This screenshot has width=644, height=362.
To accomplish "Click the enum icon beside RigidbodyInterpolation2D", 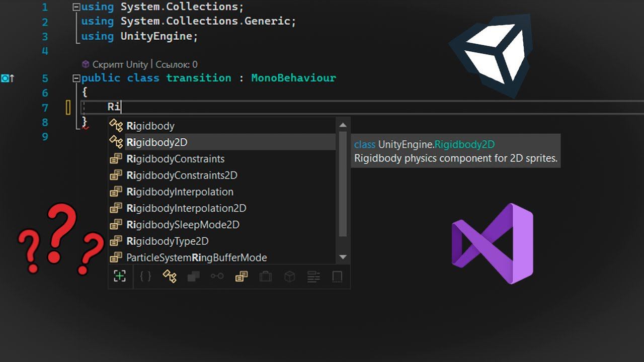I will [116, 208].
